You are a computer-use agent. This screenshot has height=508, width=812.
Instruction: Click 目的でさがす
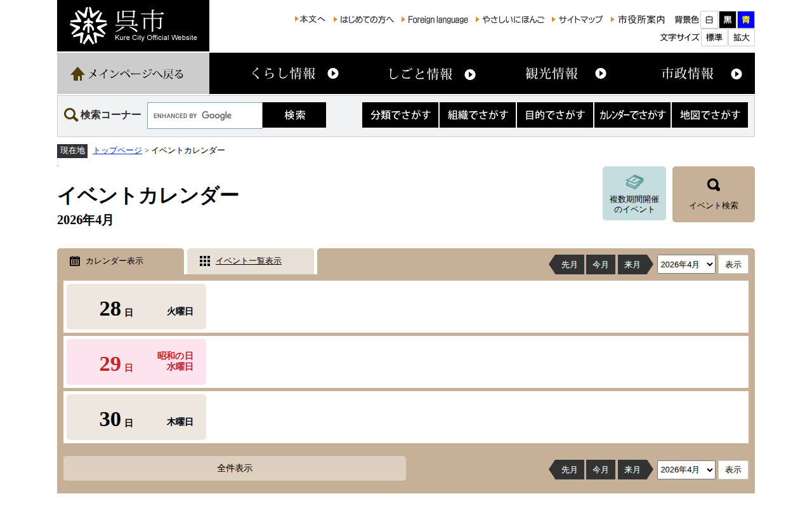click(x=555, y=115)
